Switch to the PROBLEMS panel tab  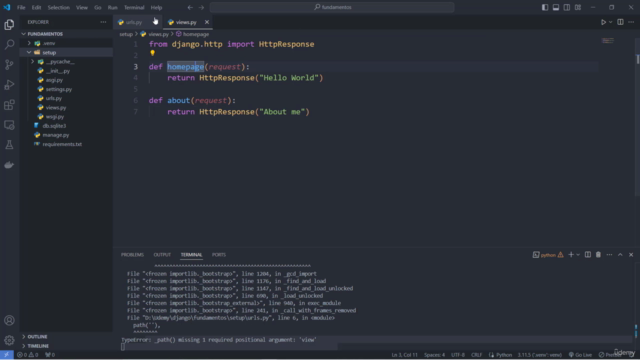point(132,255)
